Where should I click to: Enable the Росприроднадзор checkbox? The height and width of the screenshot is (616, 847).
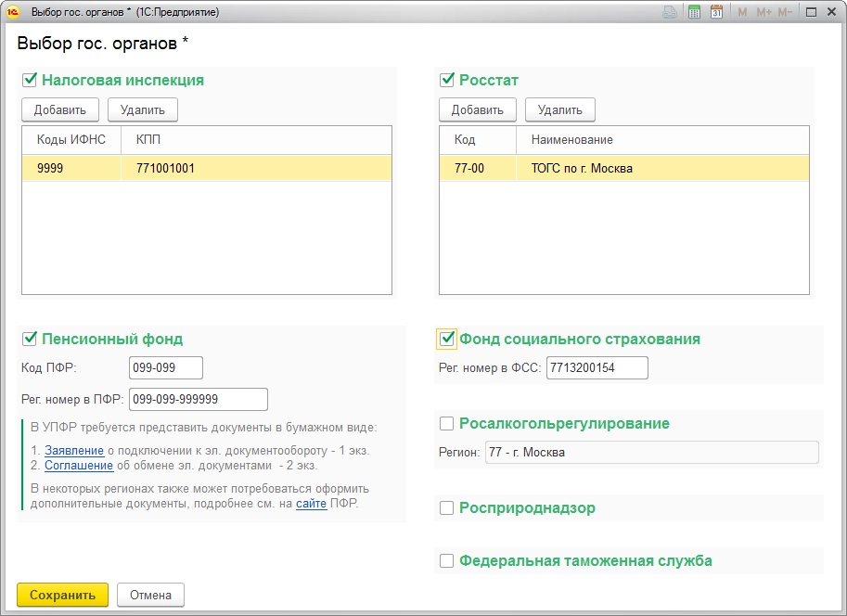447,508
